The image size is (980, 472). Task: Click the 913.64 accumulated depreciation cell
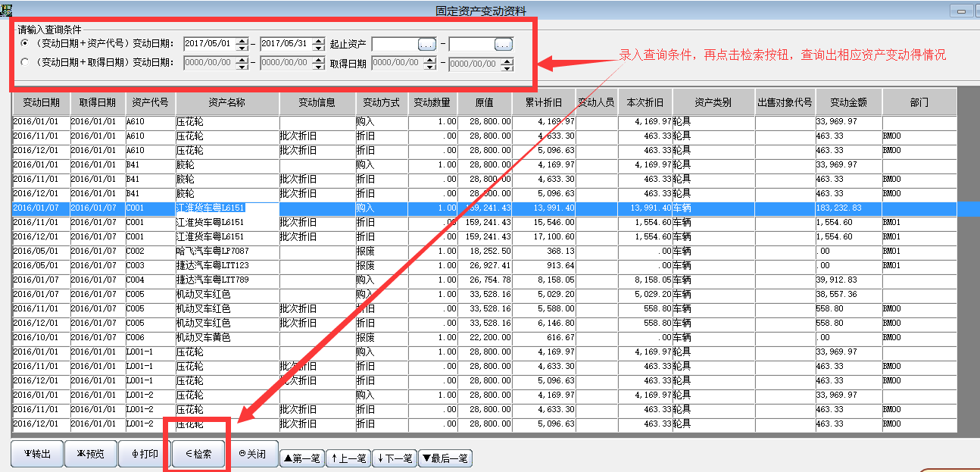(544, 265)
